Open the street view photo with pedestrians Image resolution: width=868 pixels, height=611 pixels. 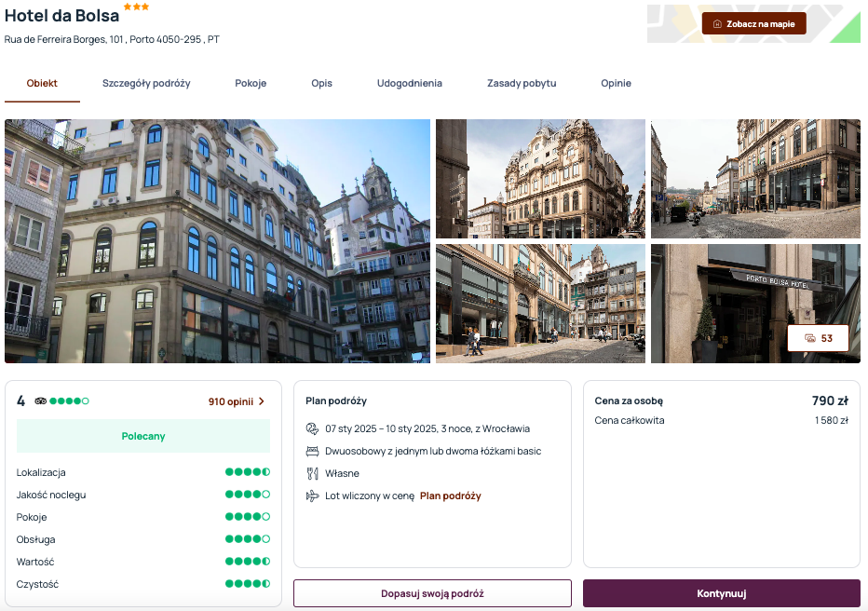coord(540,304)
